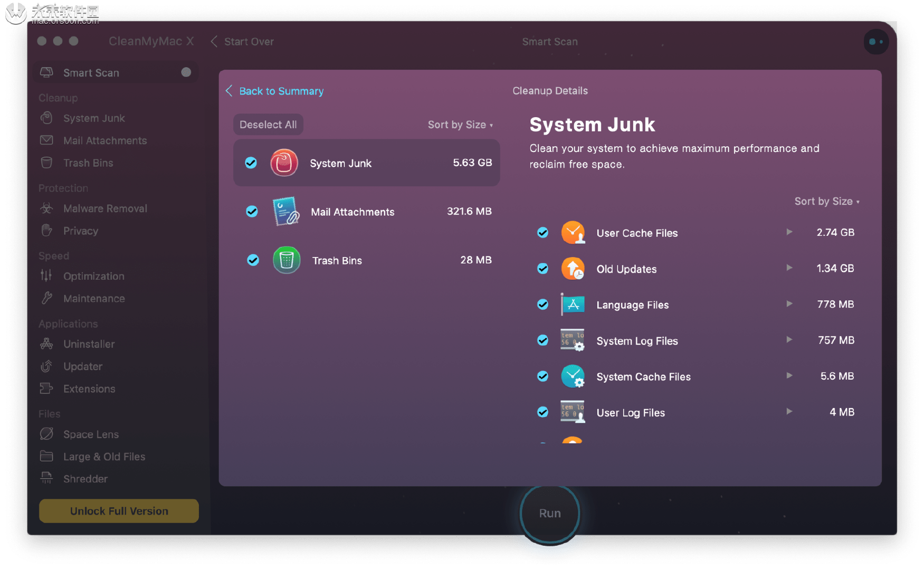The width and height of the screenshot is (924, 570).
Task: Toggle the System Log Files checkbox
Action: point(542,340)
